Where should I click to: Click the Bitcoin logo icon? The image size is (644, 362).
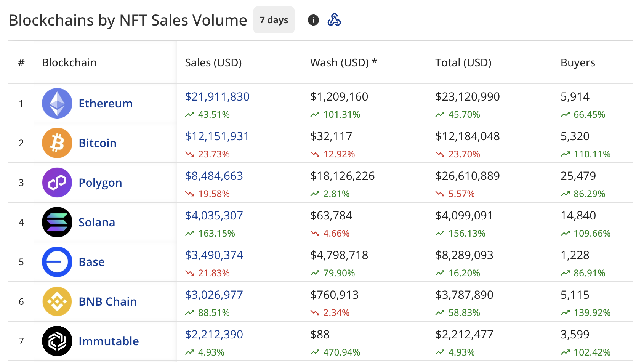(x=57, y=143)
